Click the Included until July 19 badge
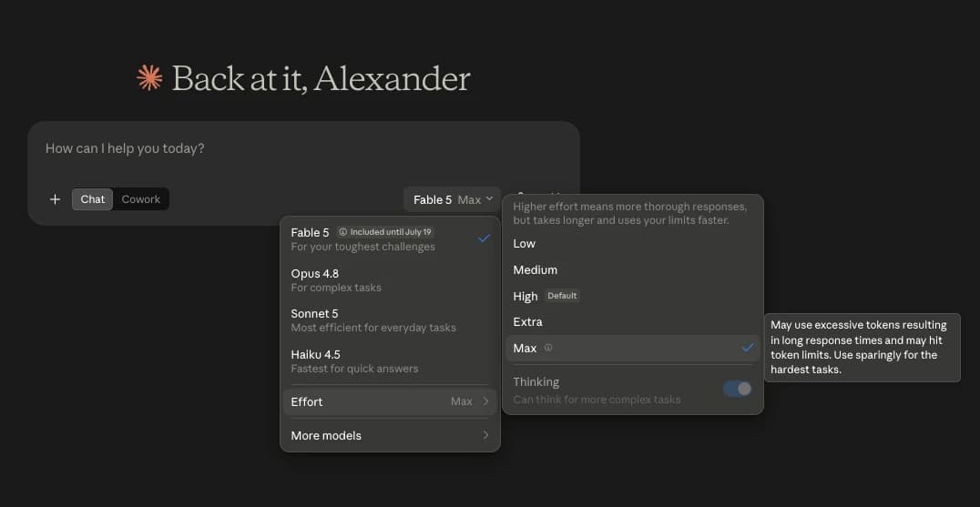980x507 pixels. 385,232
